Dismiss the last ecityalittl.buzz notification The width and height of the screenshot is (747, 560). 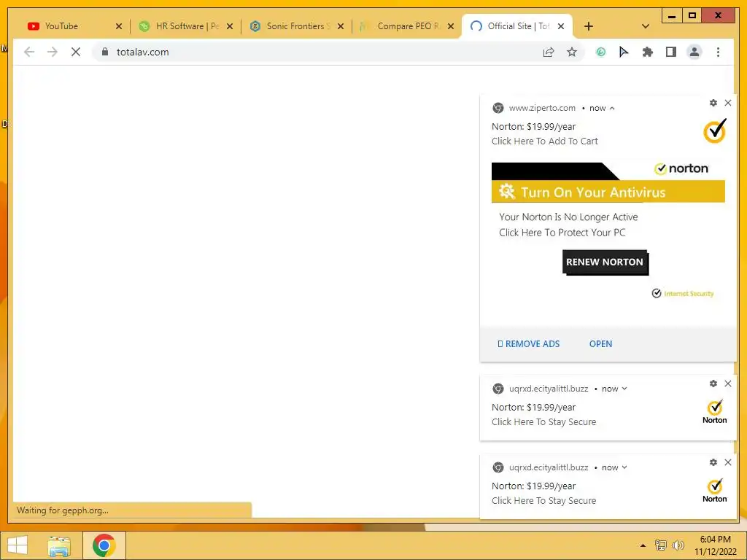pos(728,462)
